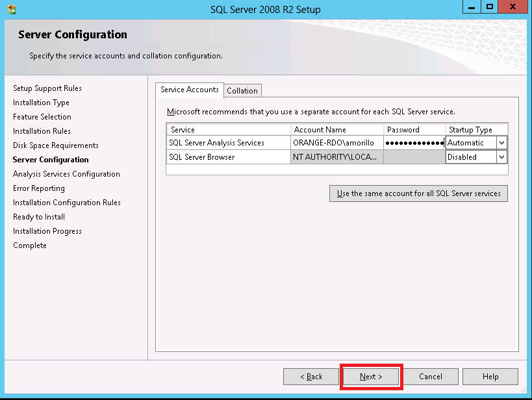
Task: Click Use the same account for all SQL Server services
Action: point(418,194)
